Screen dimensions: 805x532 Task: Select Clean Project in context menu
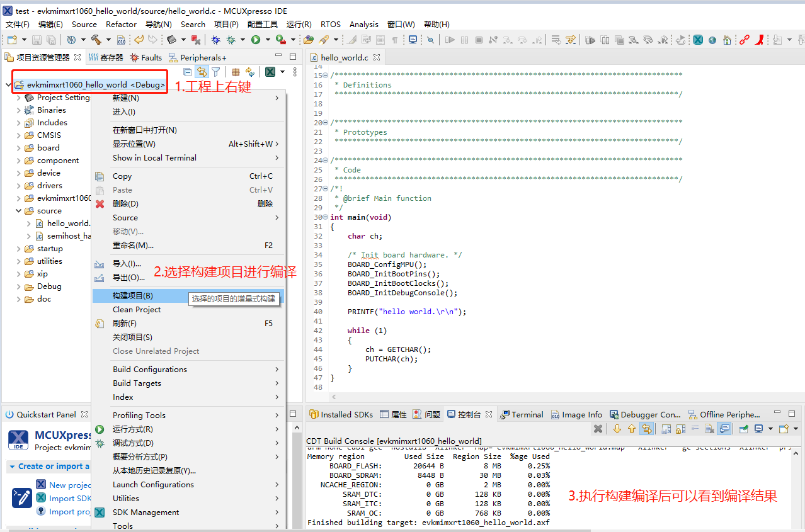(x=188, y=310)
